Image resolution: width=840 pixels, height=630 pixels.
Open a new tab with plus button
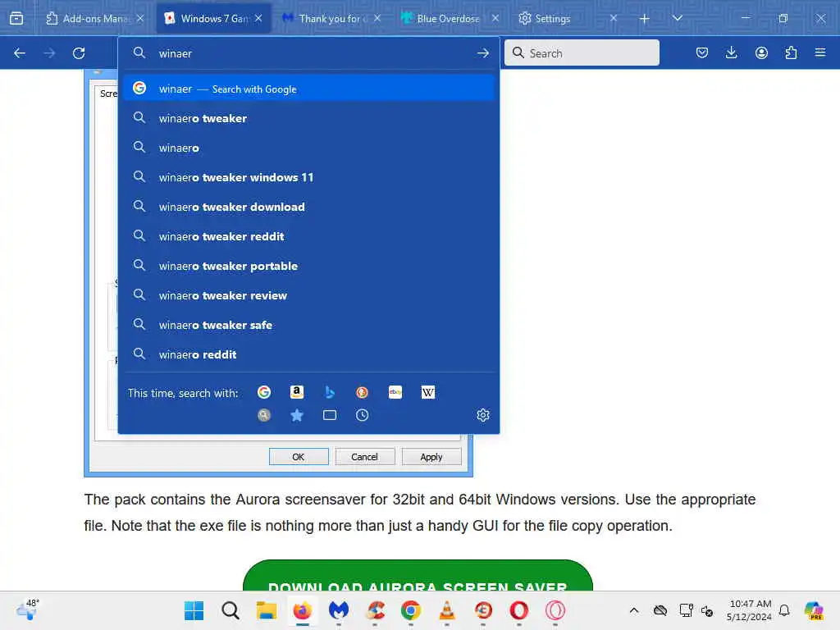(x=645, y=19)
